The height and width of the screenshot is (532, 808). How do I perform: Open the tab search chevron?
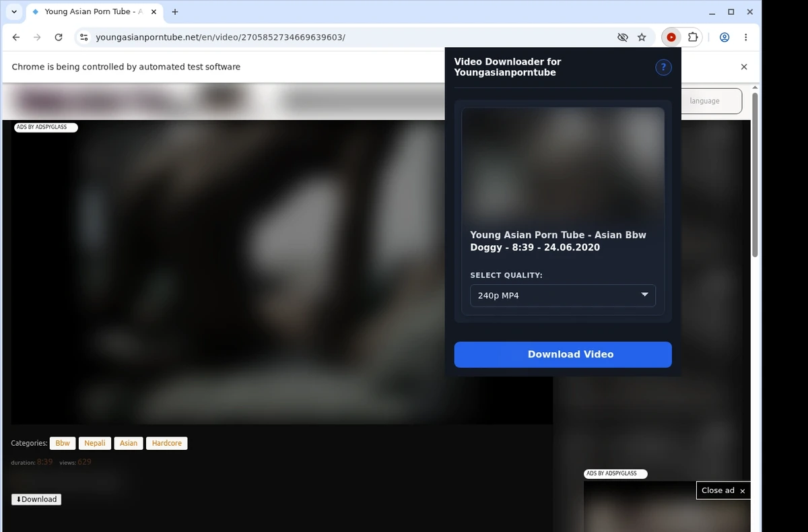tap(14, 12)
